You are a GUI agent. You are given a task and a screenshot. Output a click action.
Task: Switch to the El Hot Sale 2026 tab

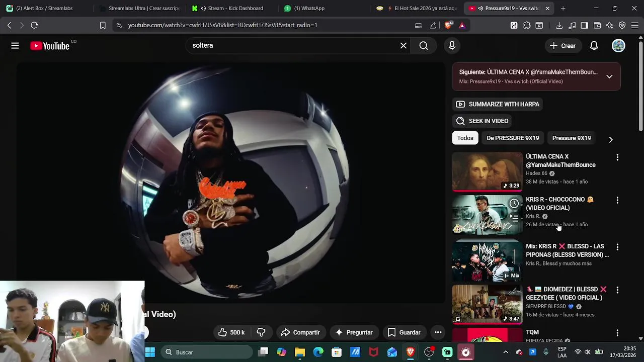pyautogui.click(x=417, y=8)
